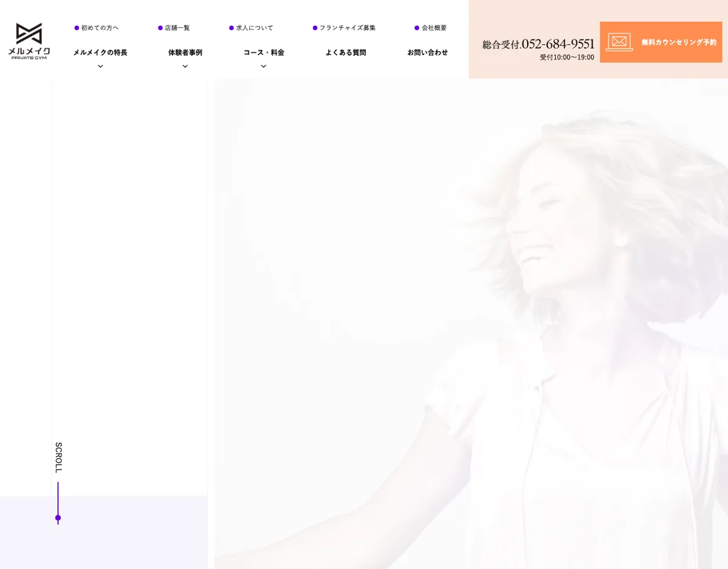This screenshot has width=728, height=569.
Task: Click the purple SCROLL indicator line
Action: (58, 503)
